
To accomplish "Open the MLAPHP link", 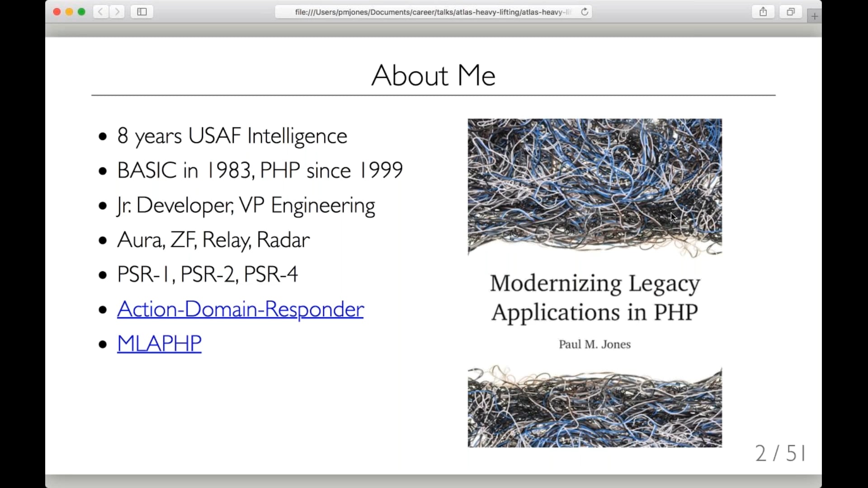I will point(159,344).
